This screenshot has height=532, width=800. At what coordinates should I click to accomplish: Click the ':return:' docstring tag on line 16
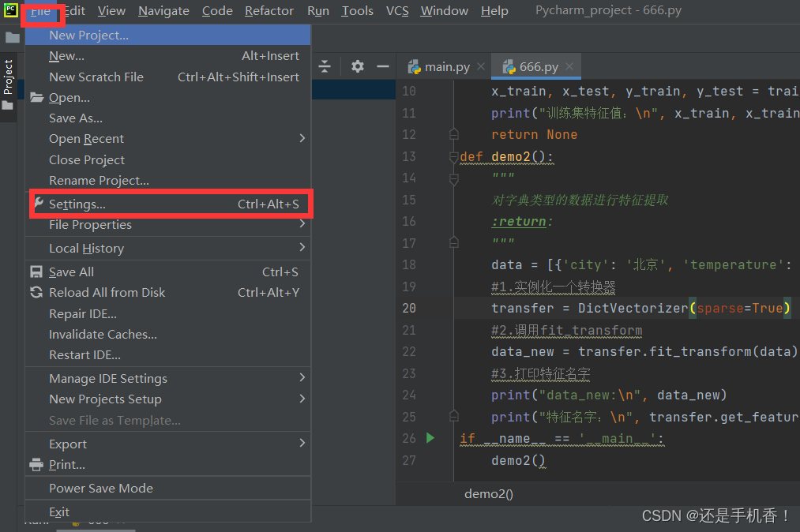click(521, 221)
